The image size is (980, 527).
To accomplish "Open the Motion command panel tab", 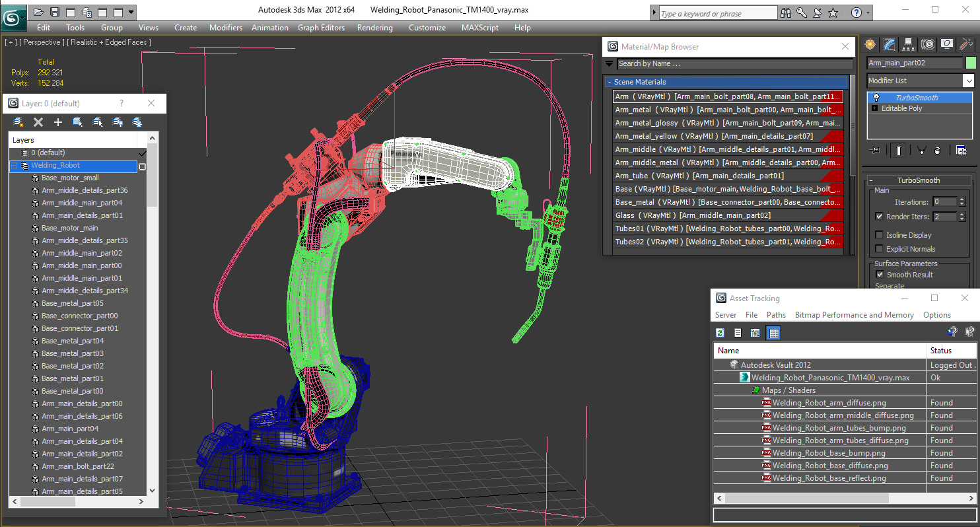I will (928, 44).
